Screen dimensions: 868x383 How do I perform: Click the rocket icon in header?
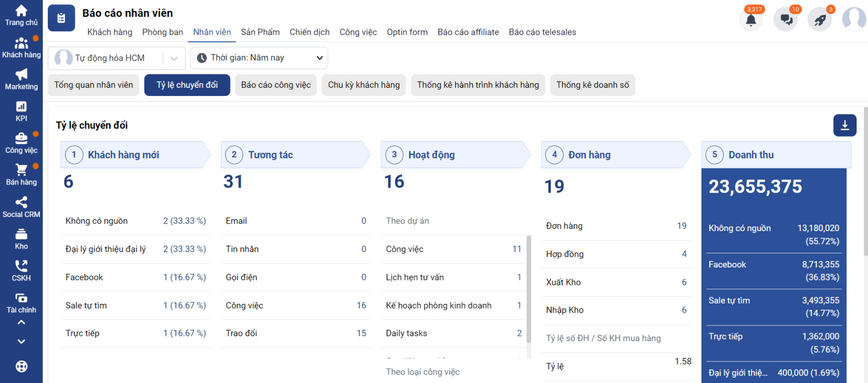tap(820, 20)
